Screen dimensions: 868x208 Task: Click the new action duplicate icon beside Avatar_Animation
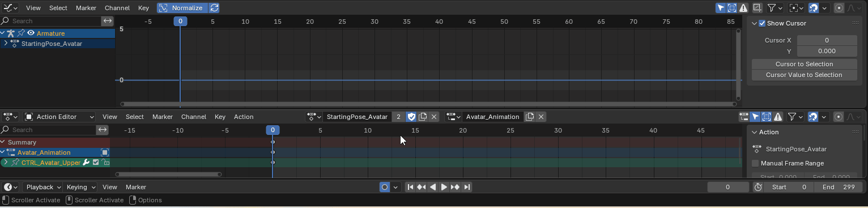(x=530, y=117)
